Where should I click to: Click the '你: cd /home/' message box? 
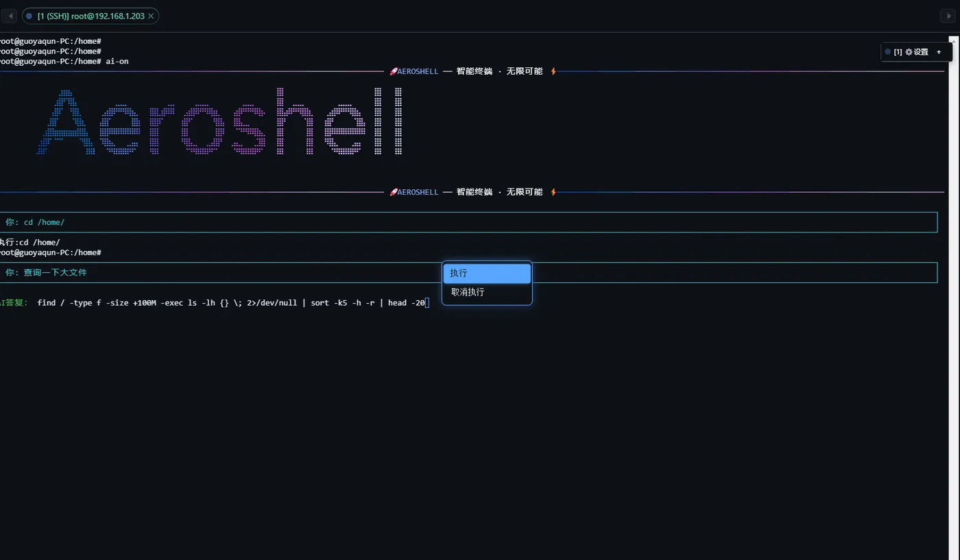click(x=468, y=222)
